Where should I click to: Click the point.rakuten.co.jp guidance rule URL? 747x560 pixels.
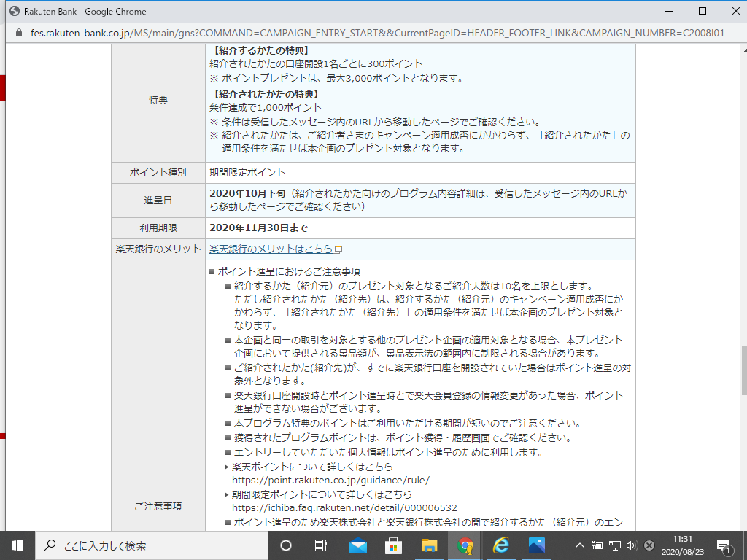point(330,480)
